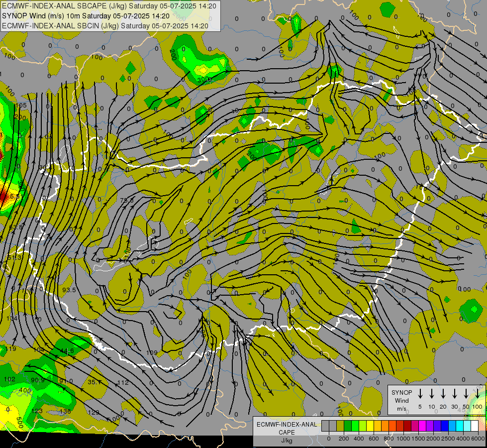This screenshot has height=448, width=487.
Task: Click the '129' value on the map
Action: (94, 413)
